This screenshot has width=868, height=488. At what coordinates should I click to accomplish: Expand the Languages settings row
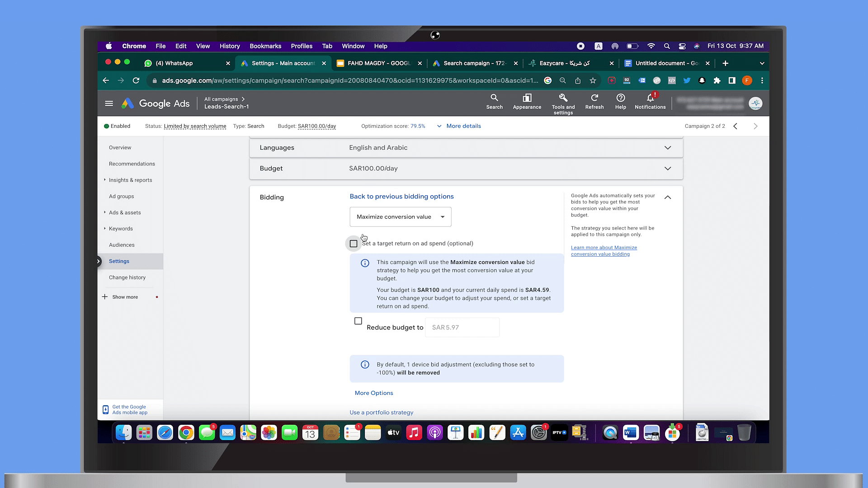pos(466,148)
